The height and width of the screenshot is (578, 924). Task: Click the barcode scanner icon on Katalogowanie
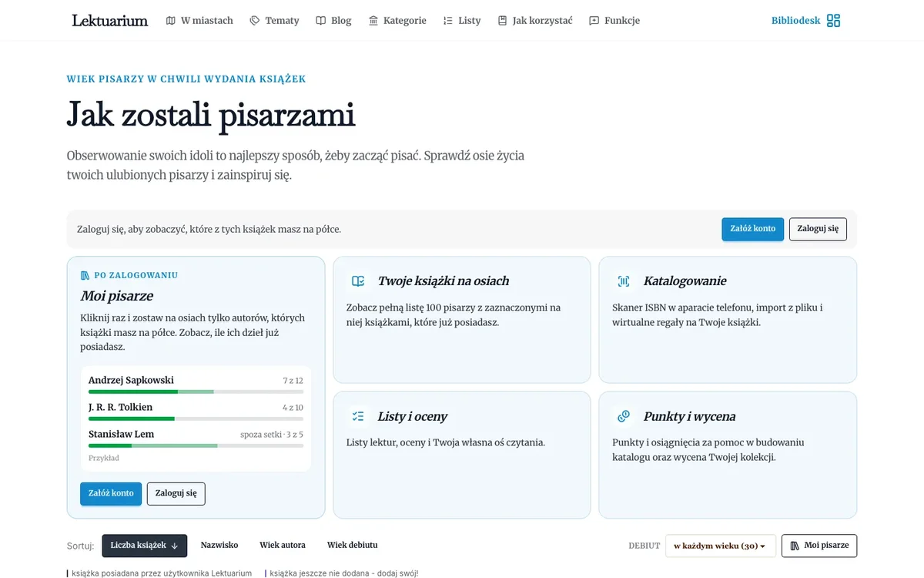click(x=624, y=281)
